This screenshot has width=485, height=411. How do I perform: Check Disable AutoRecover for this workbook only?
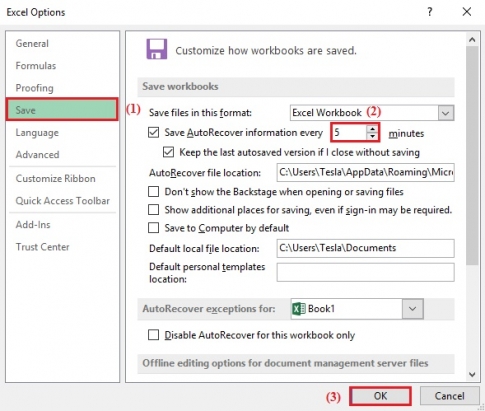(153, 335)
